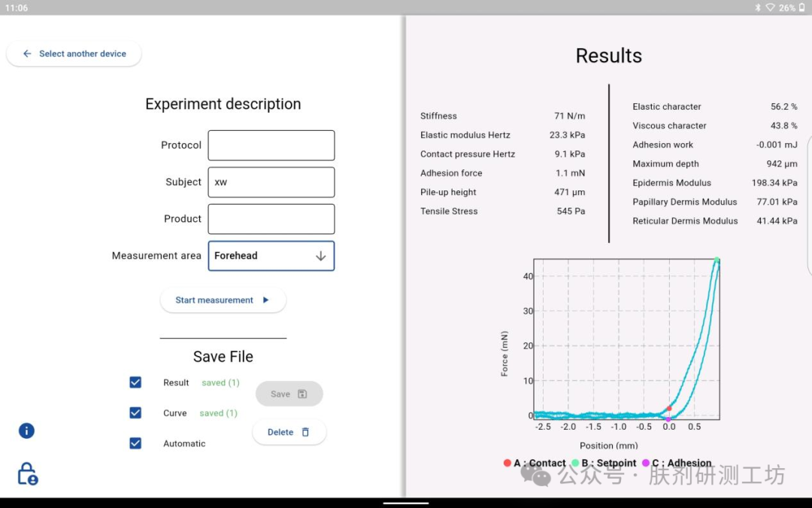Disable the Automatic checkbox
Screen dimensions: 812x508
point(135,443)
